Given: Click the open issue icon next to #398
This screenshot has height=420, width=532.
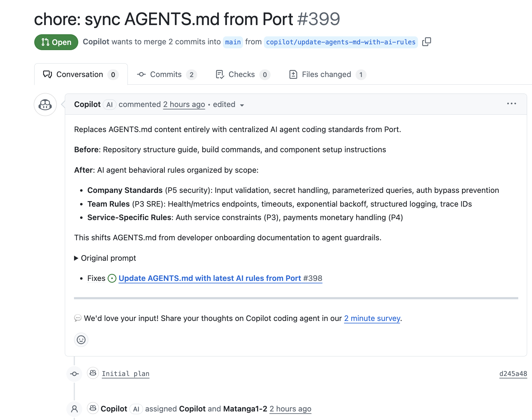Looking at the screenshot, I should click(x=112, y=278).
